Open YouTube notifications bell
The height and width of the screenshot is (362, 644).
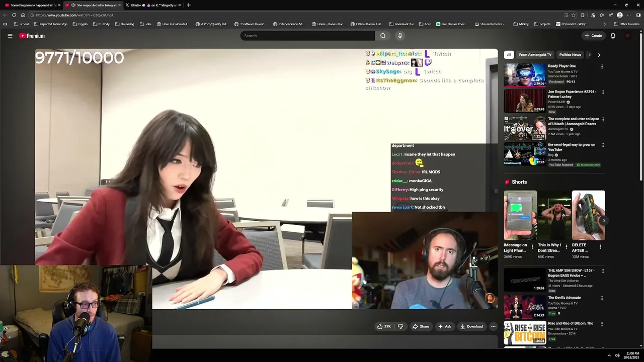point(613,36)
